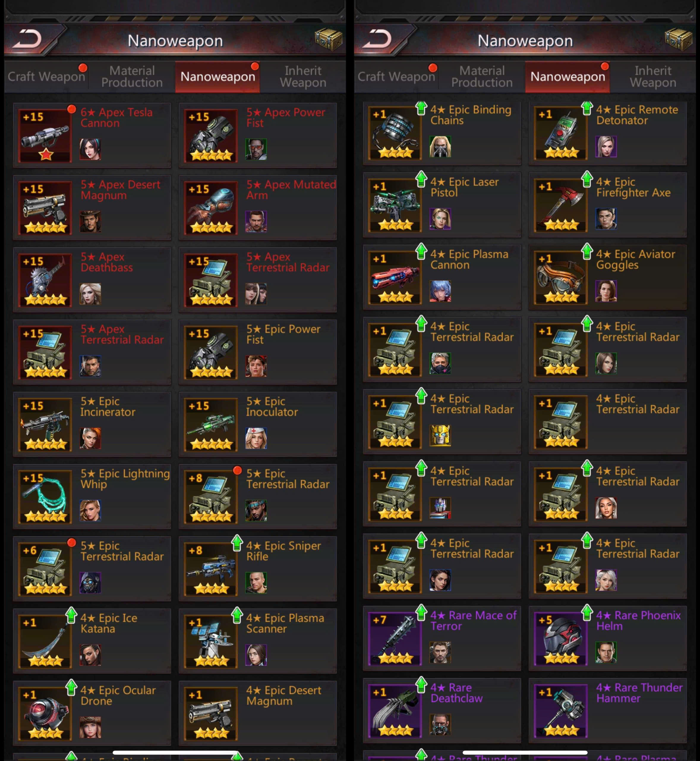
Task: Open the crate icon on the right screen header
Action: (678, 39)
